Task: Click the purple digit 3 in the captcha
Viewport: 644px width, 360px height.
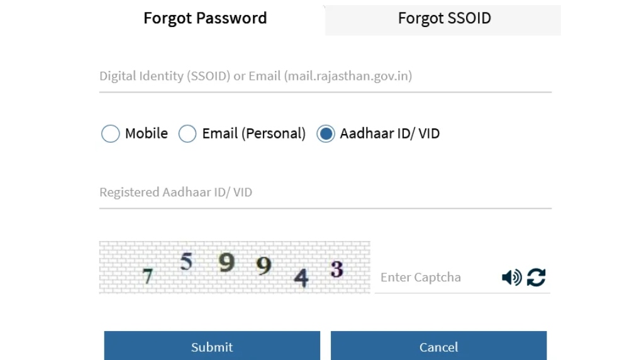Action: 337,269
